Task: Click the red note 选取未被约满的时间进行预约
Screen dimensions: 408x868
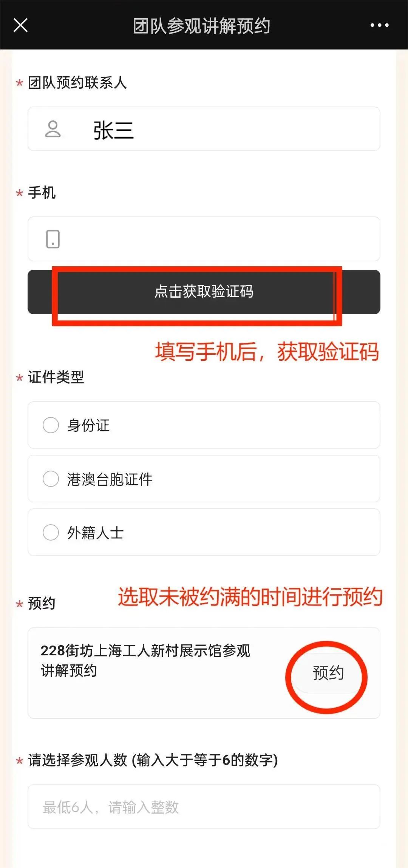Action: click(250, 597)
